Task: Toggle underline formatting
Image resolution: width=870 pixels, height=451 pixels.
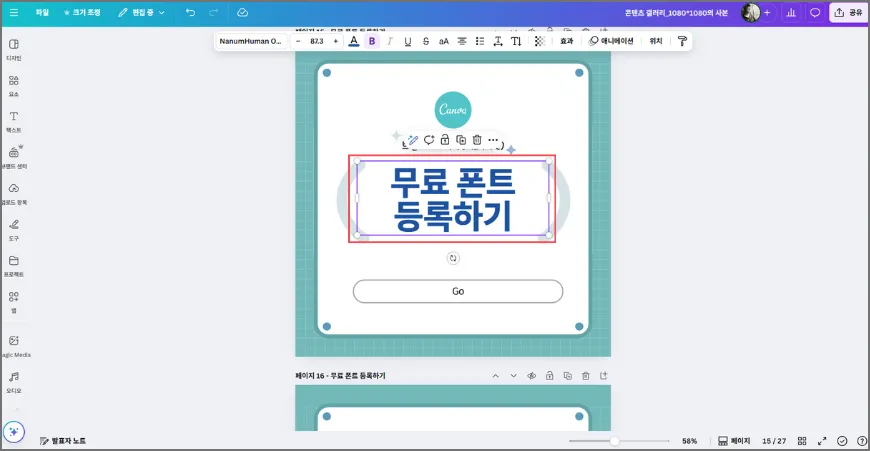Action: [408, 41]
